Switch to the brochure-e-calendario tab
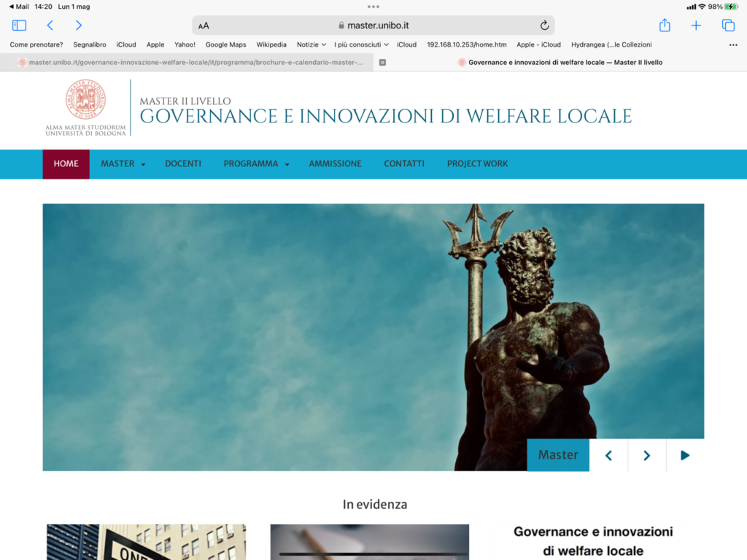Viewport: 747px width, 560px height. click(187, 63)
